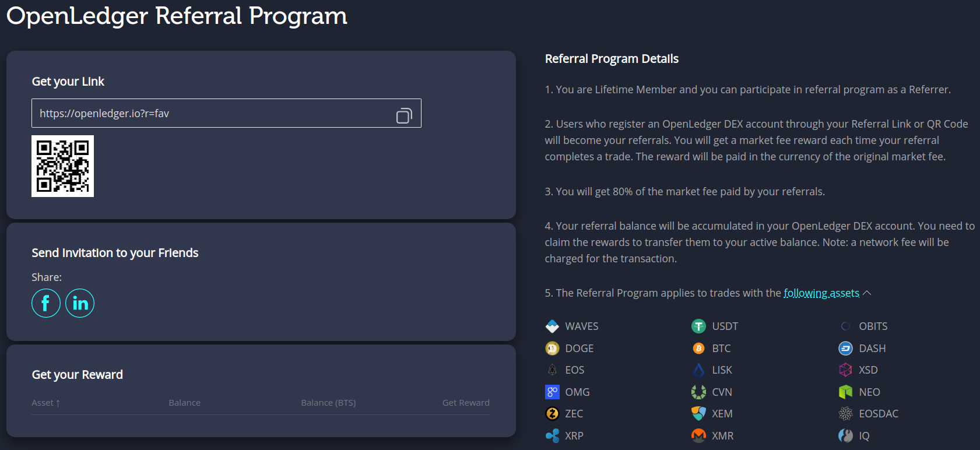
Task: Click the XRP ripple icon
Action: tap(552, 436)
